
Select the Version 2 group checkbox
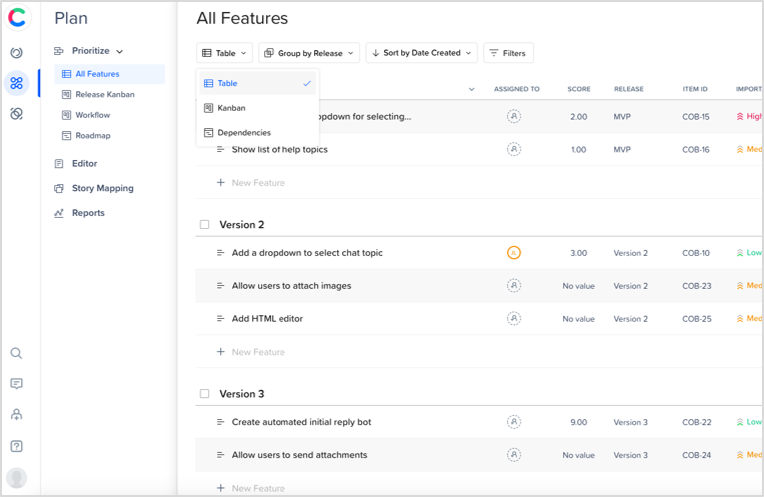pos(205,225)
